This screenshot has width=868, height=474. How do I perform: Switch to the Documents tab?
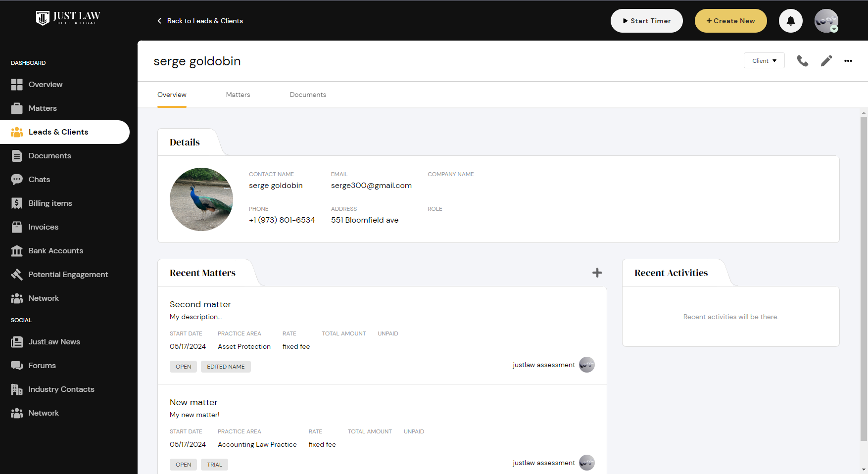308,95
